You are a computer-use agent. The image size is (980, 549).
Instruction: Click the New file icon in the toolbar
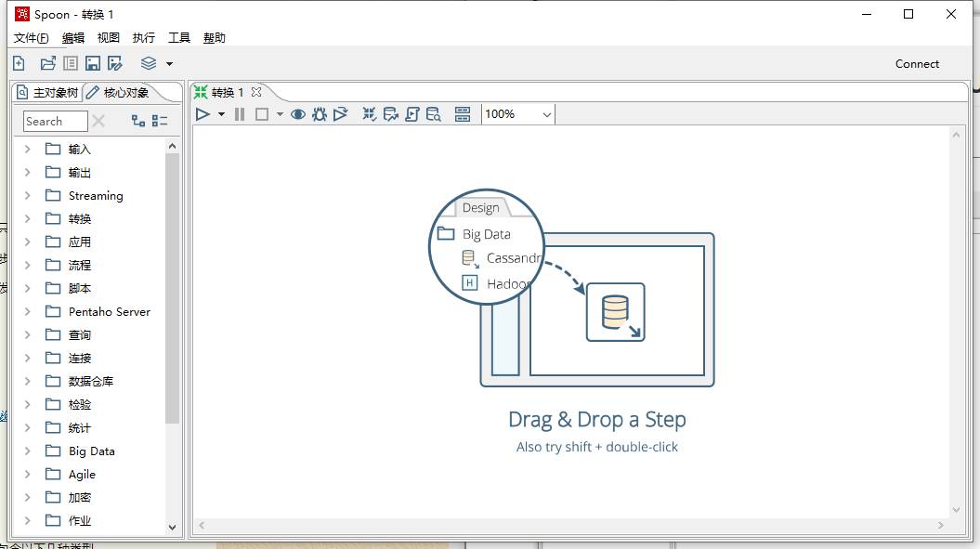pos(20,63)
